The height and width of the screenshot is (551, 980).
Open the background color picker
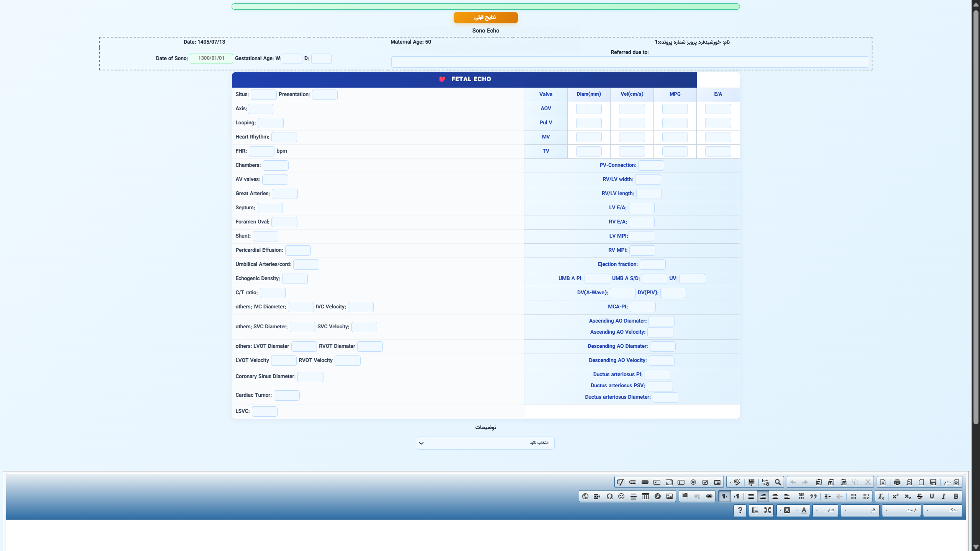(785, 510)
